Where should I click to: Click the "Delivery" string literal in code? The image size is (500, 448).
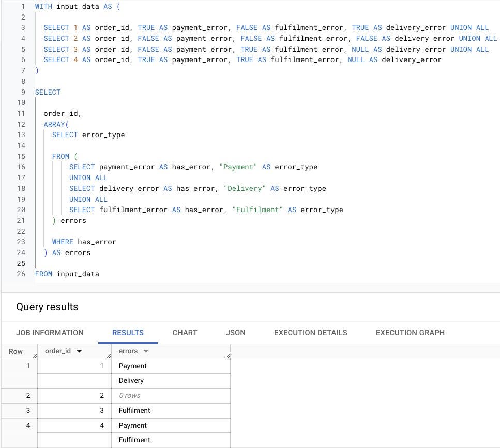245,189
